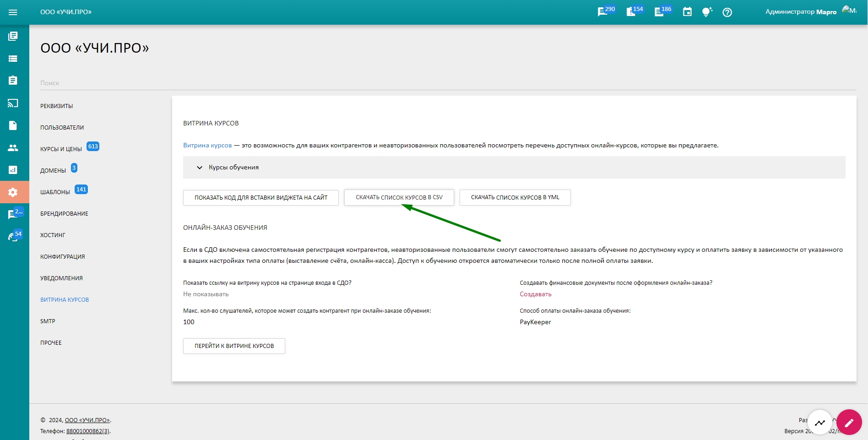Click the Создавать setting value
The height and width of the screenshot is (440, 868).
pyautogui.click(x=536, y=294)
